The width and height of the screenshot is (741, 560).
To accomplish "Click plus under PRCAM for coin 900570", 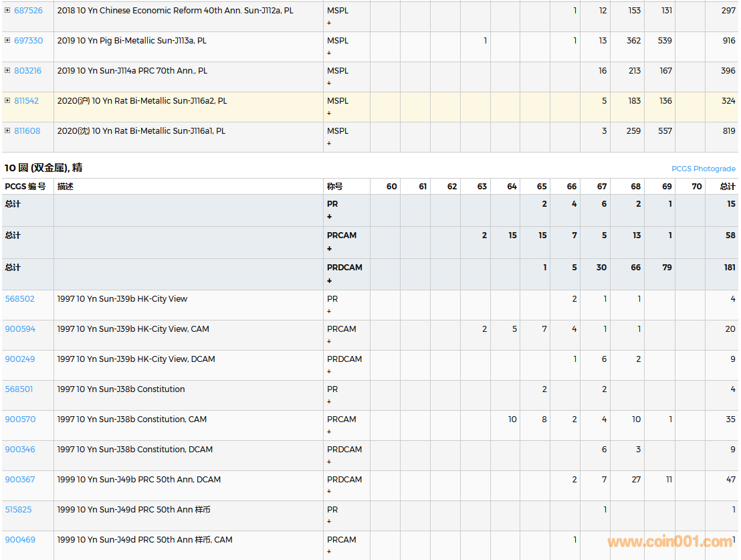I will pos(329,432).
